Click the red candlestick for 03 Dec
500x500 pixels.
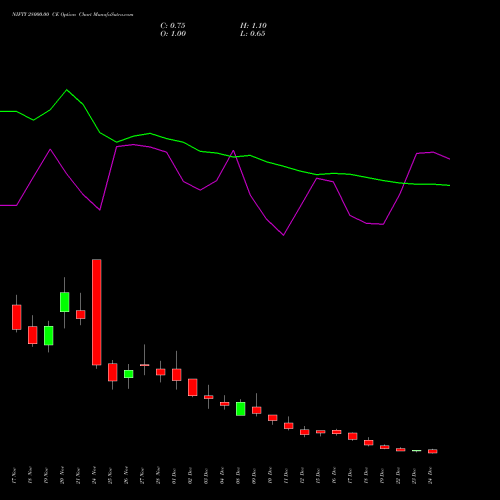point(209,397)
